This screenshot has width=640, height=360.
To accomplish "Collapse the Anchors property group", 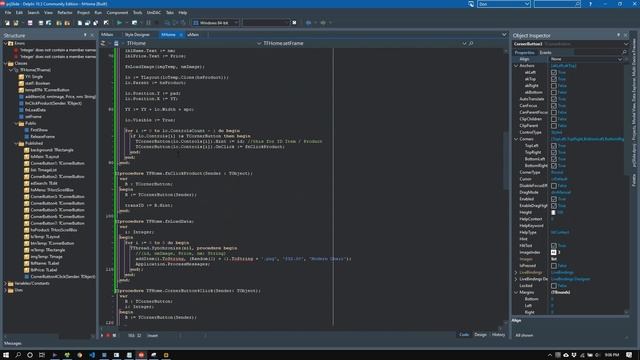I will pyautogui.click(x=516, y=66).
